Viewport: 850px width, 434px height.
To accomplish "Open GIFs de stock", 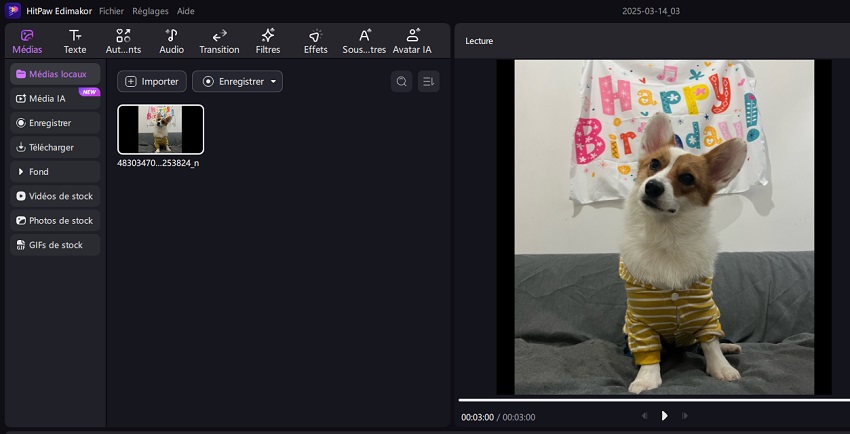I will click(55, 245).
